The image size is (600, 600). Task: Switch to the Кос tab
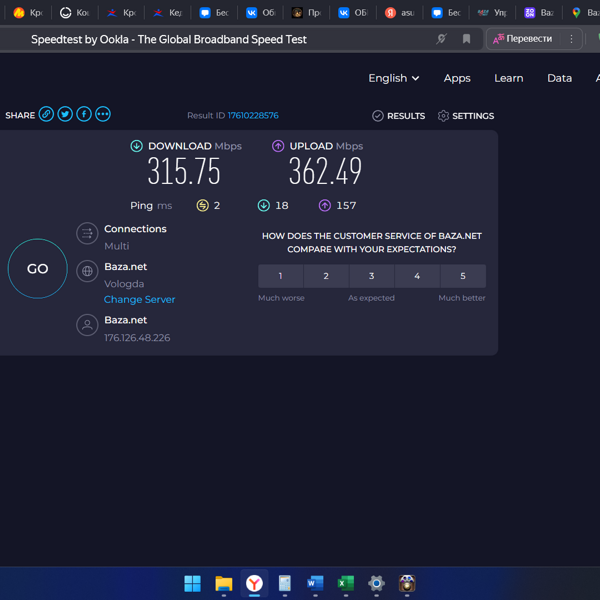point(75,13)
